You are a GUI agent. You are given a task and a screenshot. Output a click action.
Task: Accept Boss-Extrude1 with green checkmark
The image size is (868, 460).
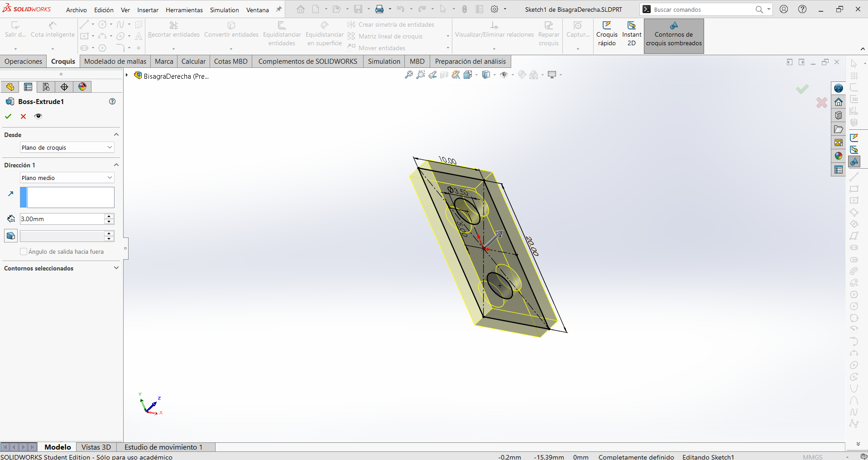point(8,116)
